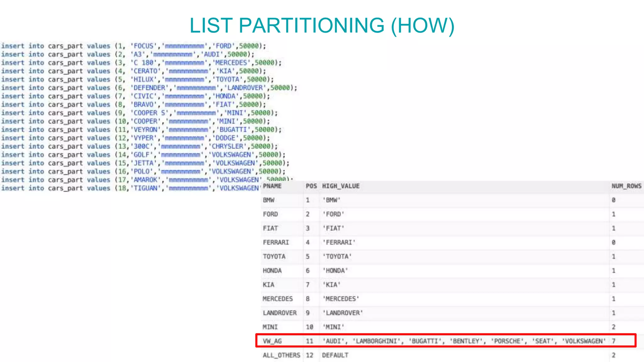Select the LANDROVER partition name cell
The height and width of the screenshot is (362, 644).
pos(280,313)
